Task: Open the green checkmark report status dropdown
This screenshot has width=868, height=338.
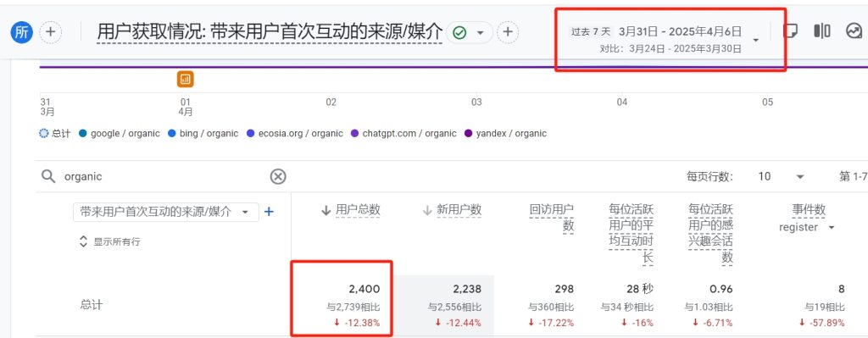Action: [469, 33]
